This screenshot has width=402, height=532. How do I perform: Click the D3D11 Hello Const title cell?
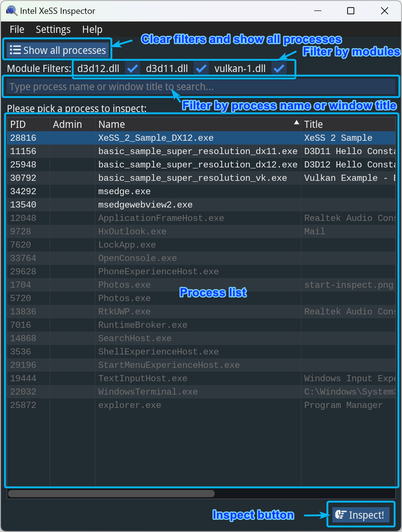(350, 151)
